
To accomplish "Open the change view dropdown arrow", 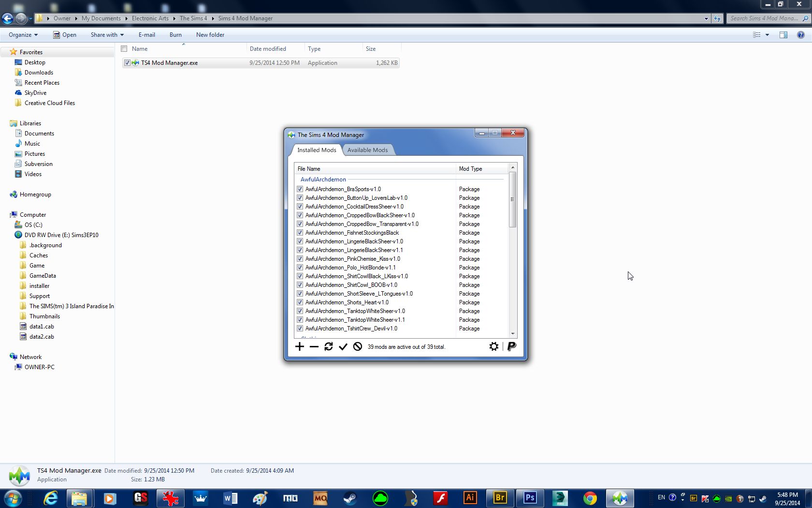I will coord(767,35).
